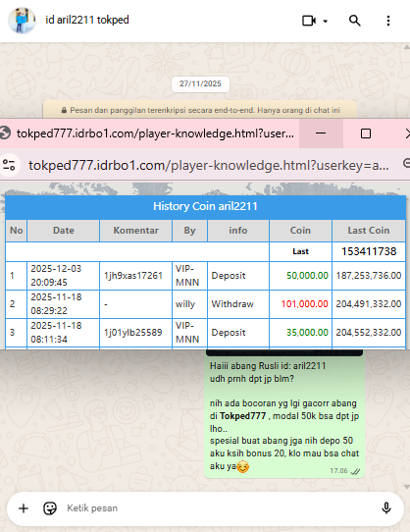This screenshot has height=532, width=410.
Task: Click the info column header
Action: point(238,231)
